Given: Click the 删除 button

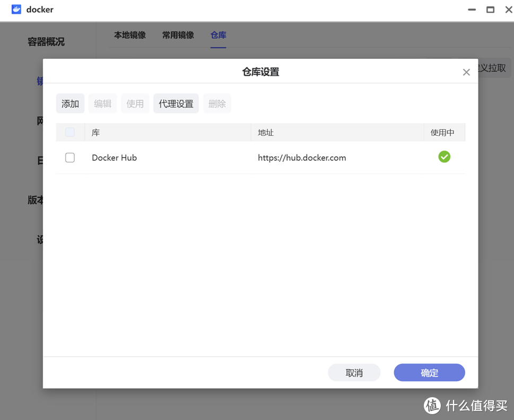Looking at the screenshot, I should [x=217, y=103].
